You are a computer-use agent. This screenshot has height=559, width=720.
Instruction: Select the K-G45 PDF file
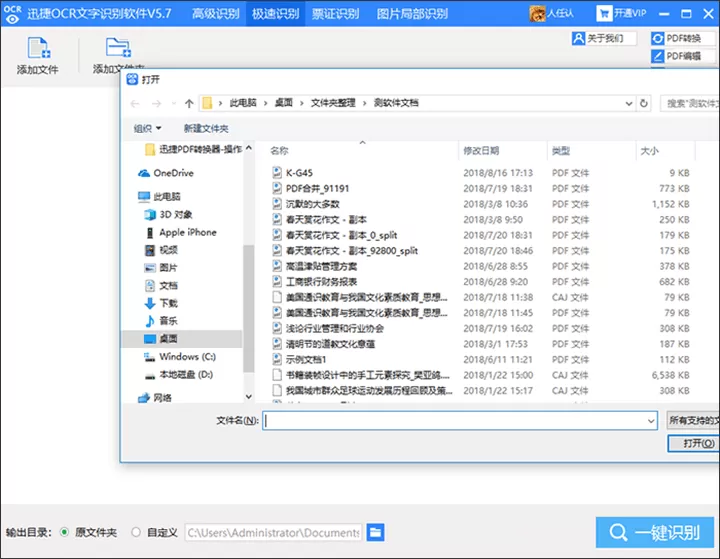[x=292, y=173]
